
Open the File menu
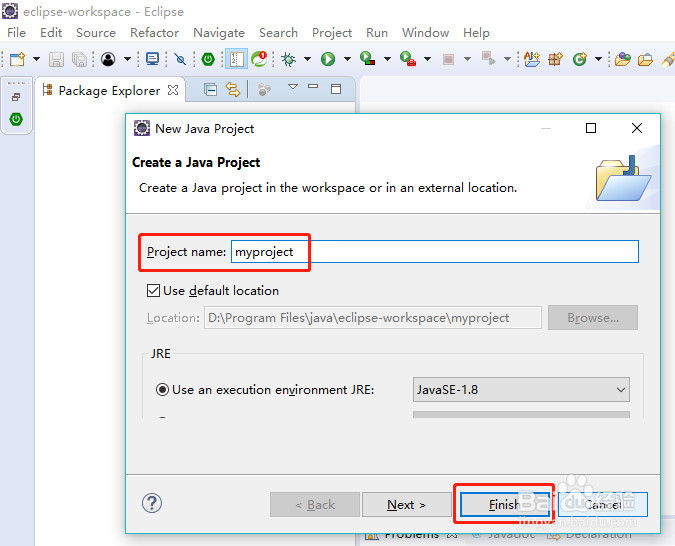[16, 33]
